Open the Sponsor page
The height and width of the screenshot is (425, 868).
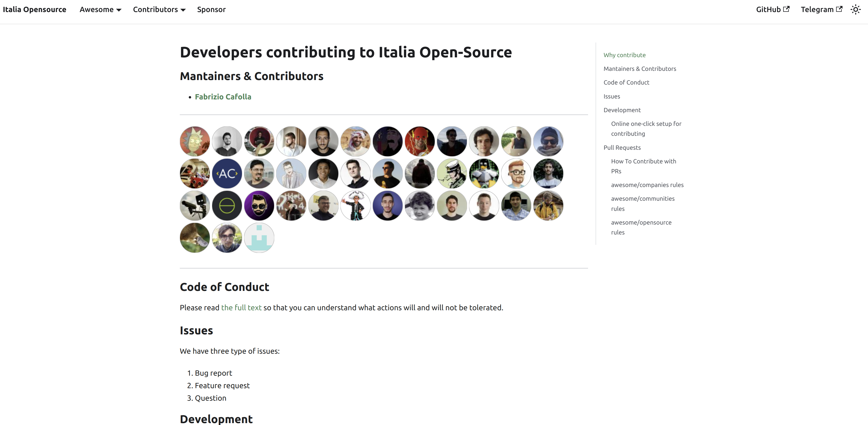point(211,9)
